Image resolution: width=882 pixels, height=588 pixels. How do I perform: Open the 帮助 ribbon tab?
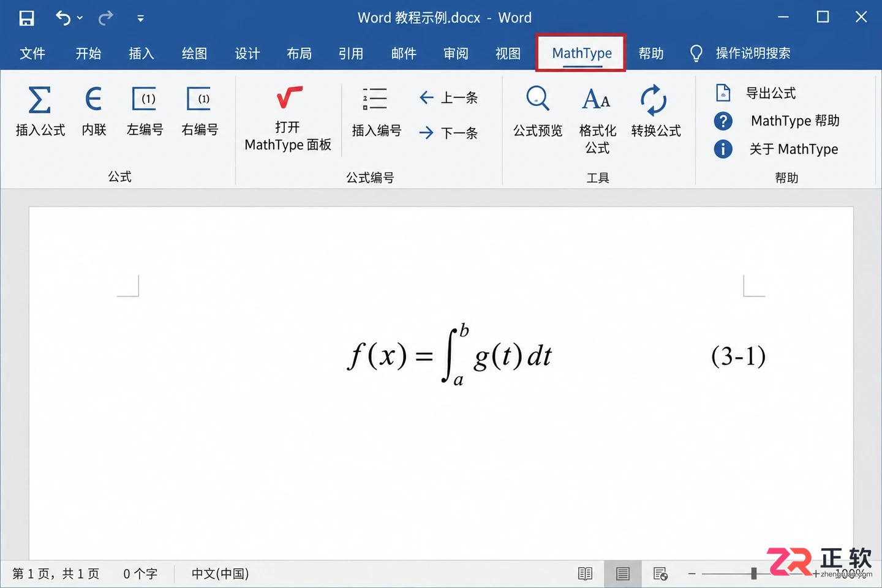651,53
